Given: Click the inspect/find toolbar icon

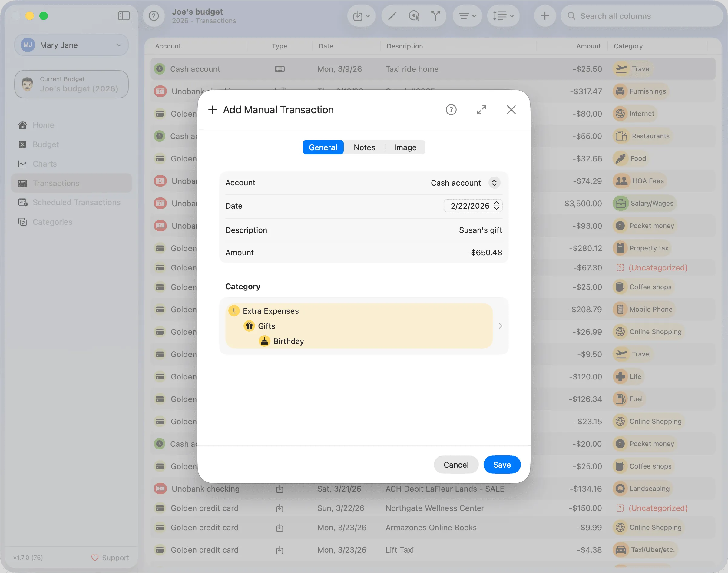Looking at the screenshot, I should pyautogui.click(x=414, y=16).
